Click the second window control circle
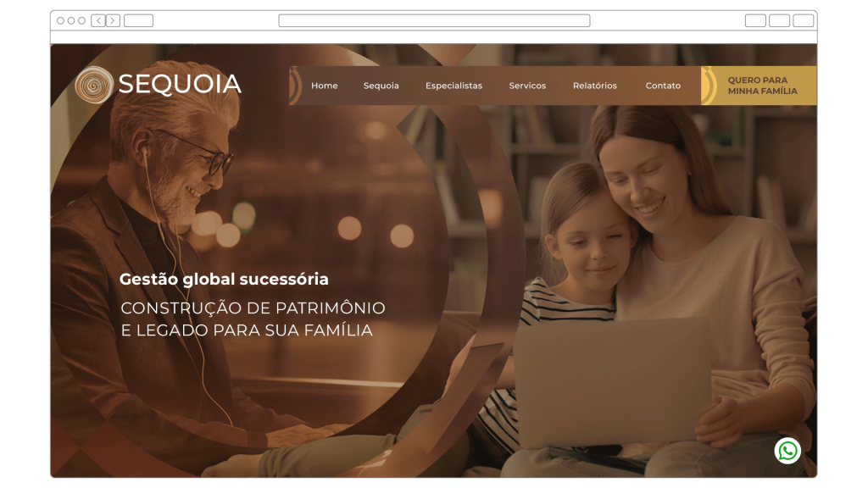Screen dimensions: 868x488 click(x=71, y=21)
